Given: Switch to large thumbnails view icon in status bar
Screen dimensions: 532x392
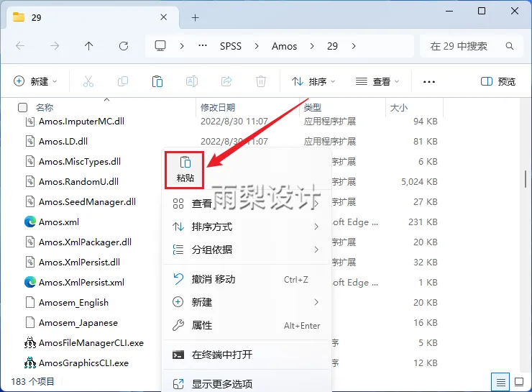Looking at the screenshot, I should (519, 382).
